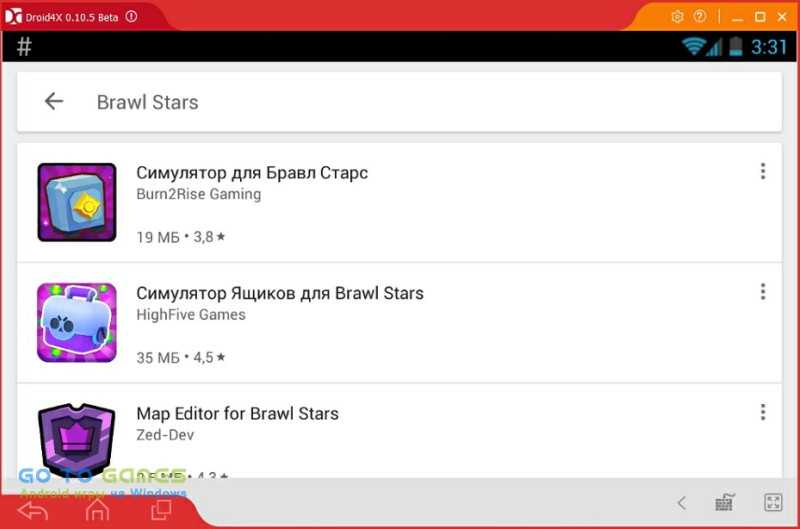Screen dimensions: 800x529
Task: Click the signal strength status icon
Action: pyautogui.click(x=714, y=47)
